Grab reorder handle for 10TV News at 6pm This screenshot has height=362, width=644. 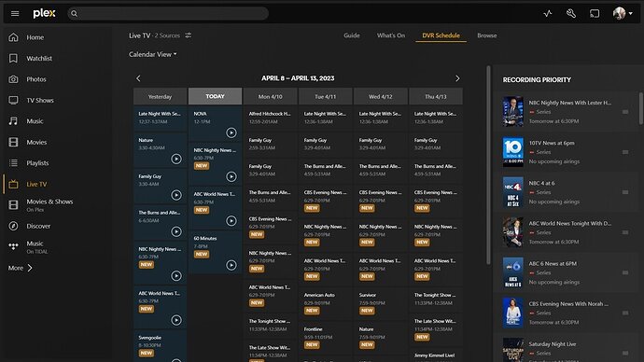(x=625, y=152)
